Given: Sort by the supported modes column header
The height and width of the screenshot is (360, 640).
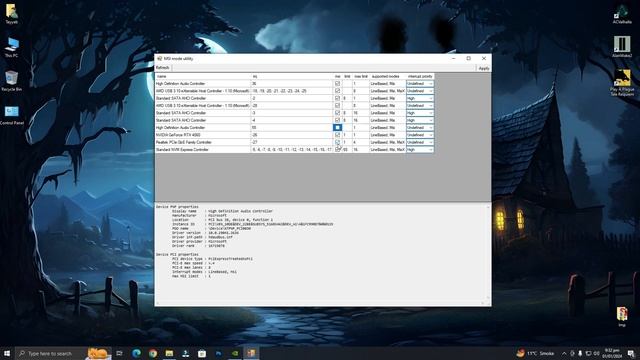Looking at the screenshot, I should pos(387,76).
